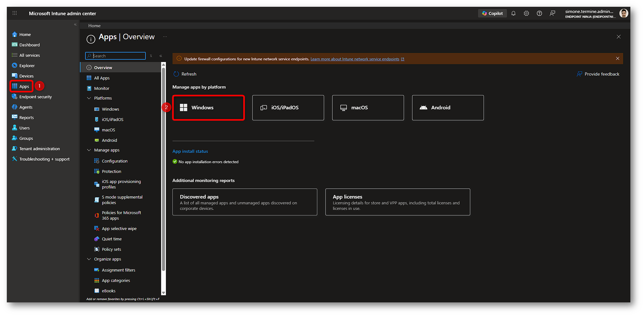
Task: Open the Copilot button
Action: [x=492, y=13]
